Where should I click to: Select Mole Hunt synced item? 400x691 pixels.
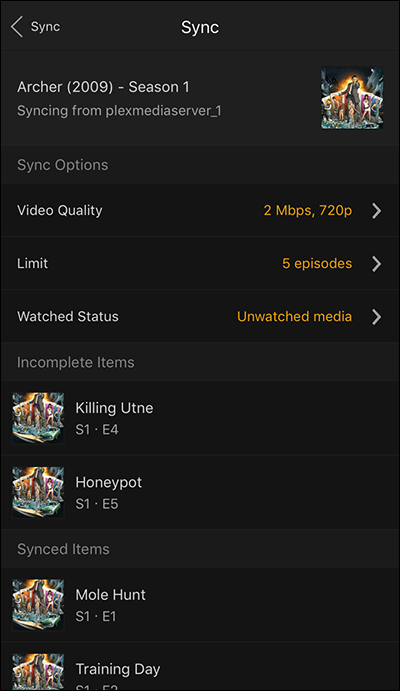click(200, 605)
